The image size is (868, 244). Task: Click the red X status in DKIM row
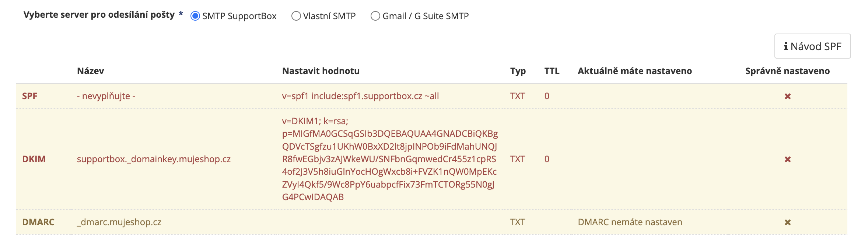click(x=788, y=159)
